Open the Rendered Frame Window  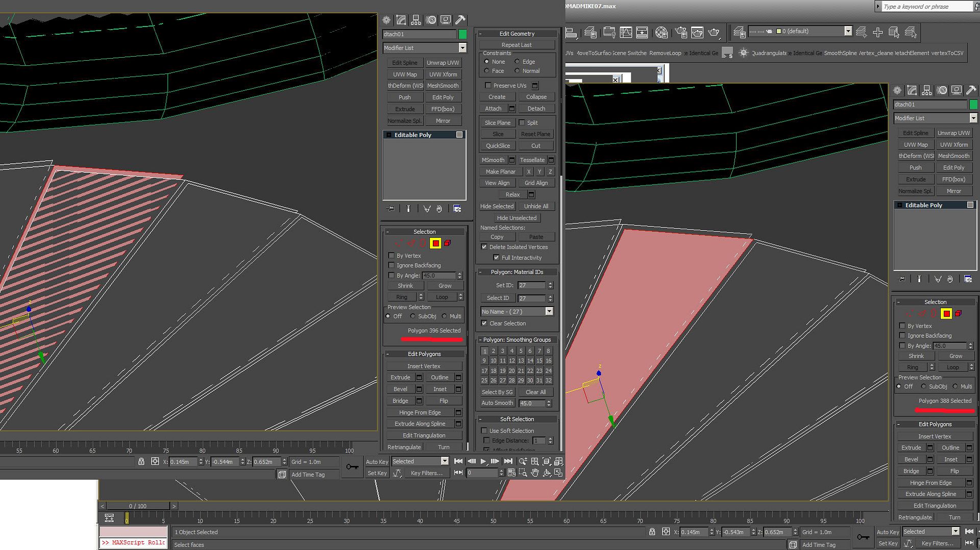[697, 33]
